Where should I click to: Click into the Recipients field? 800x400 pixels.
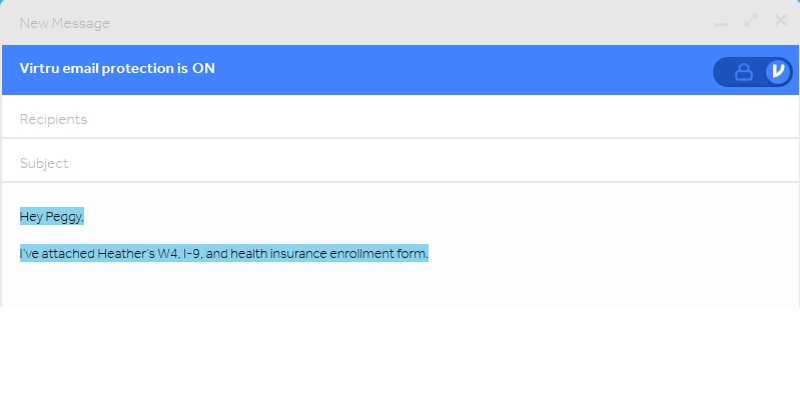[400, 119]
